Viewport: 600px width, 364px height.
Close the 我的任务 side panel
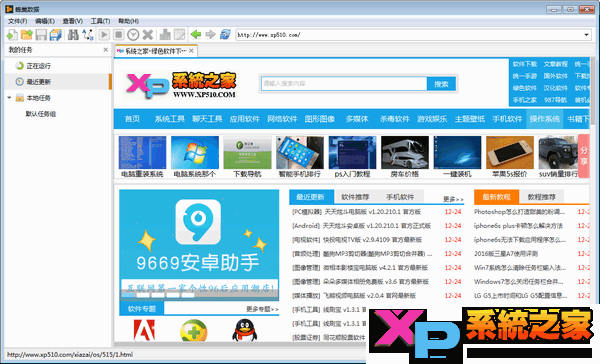coord(106,50)
